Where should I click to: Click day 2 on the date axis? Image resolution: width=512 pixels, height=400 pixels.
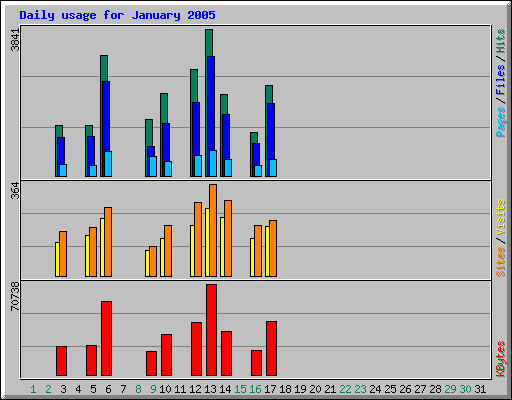coord(48,389)
